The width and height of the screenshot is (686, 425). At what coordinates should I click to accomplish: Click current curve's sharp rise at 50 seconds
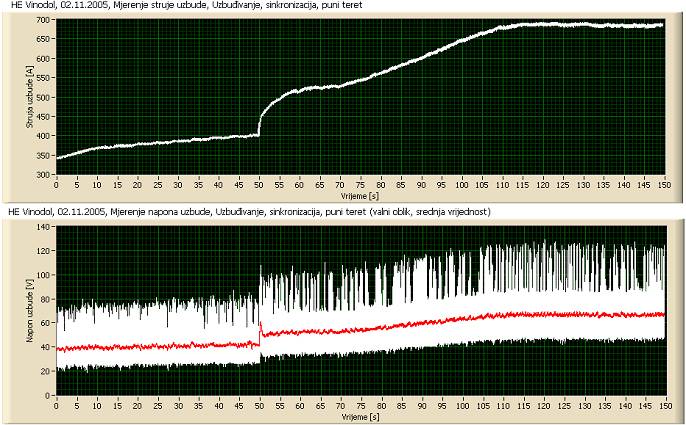261,118
